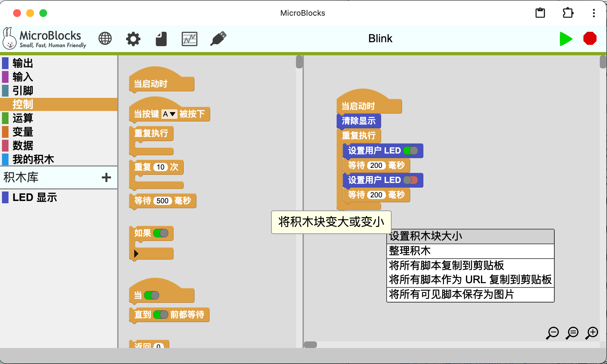Viewport: 607px width, 364px height.
Task: Click the MicroBlocks rabbit logo
Action: (x=9, y=38)
